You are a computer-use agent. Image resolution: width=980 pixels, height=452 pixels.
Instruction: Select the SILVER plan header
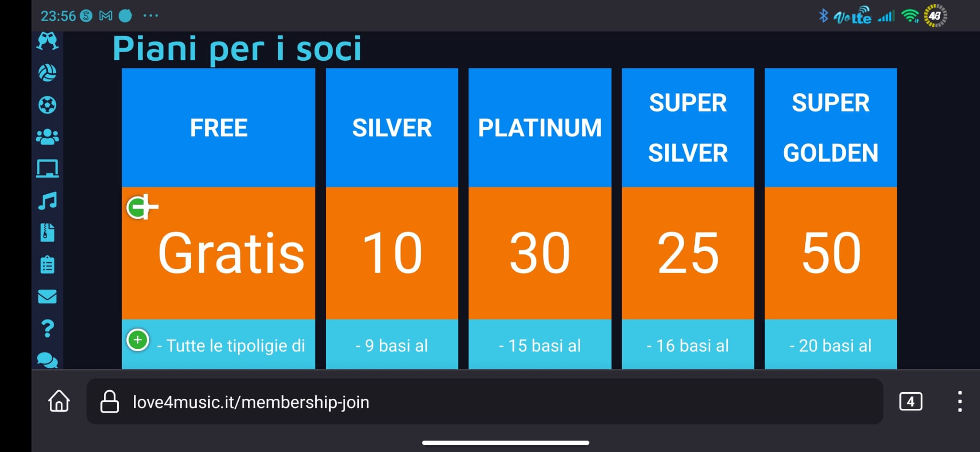pos(392,128)
